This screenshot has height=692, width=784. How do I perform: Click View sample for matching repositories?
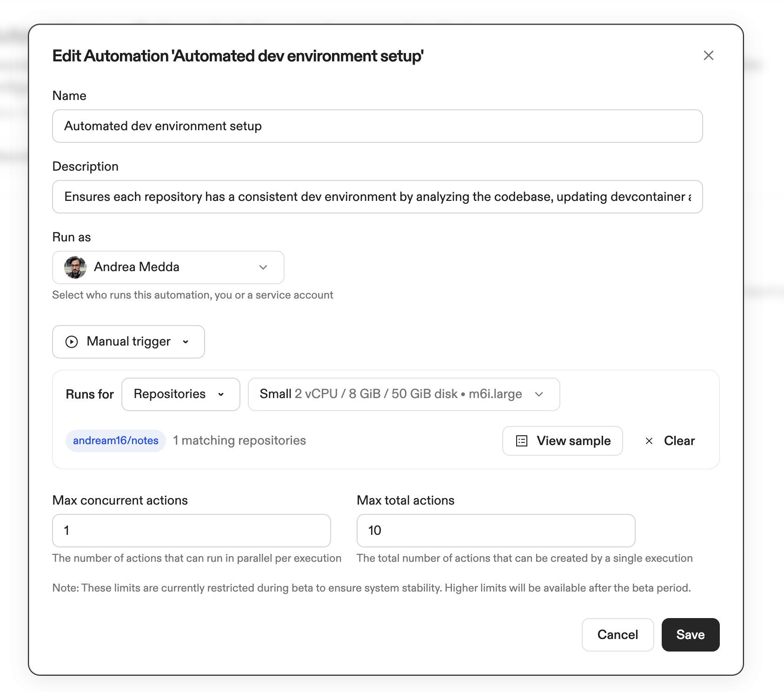pyautogui.click(x=562, y=440)
